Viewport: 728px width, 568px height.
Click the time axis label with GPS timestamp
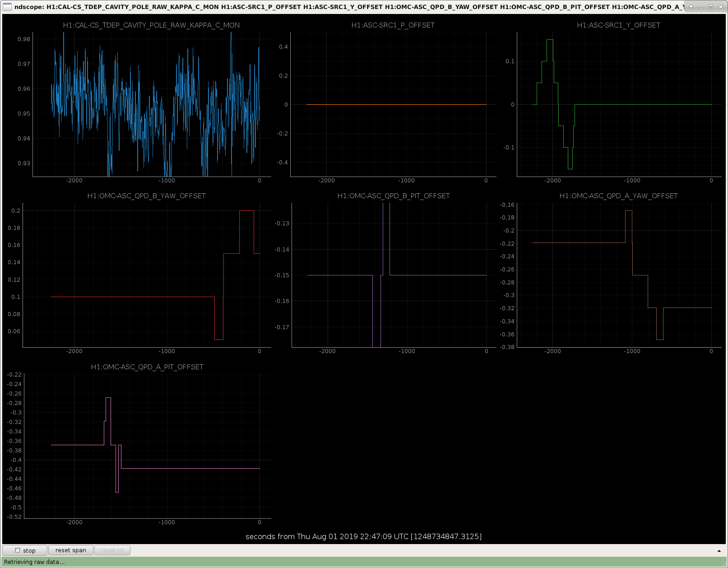pyautogui.click(x=364, y=537)
